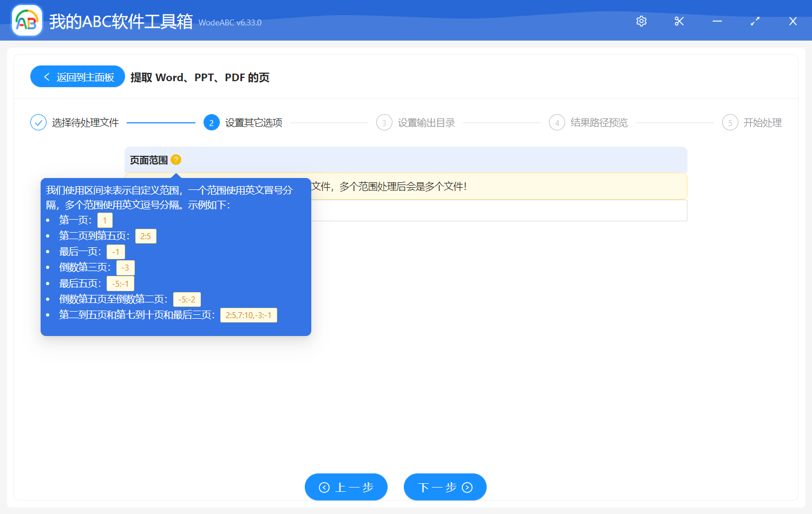Jump to step 3 设置输出目录 circle
812x514 pixels.
click(384, 122)
